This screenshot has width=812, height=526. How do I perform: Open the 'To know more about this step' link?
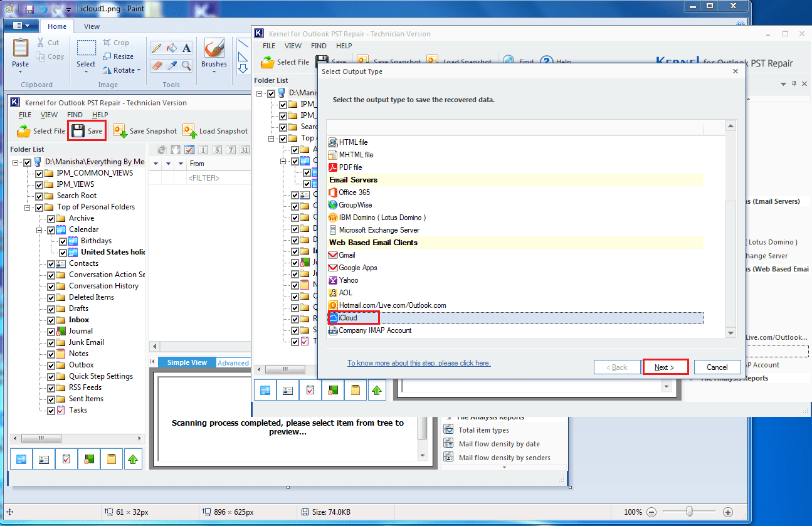pyautogui.click(x=419, y=363)
